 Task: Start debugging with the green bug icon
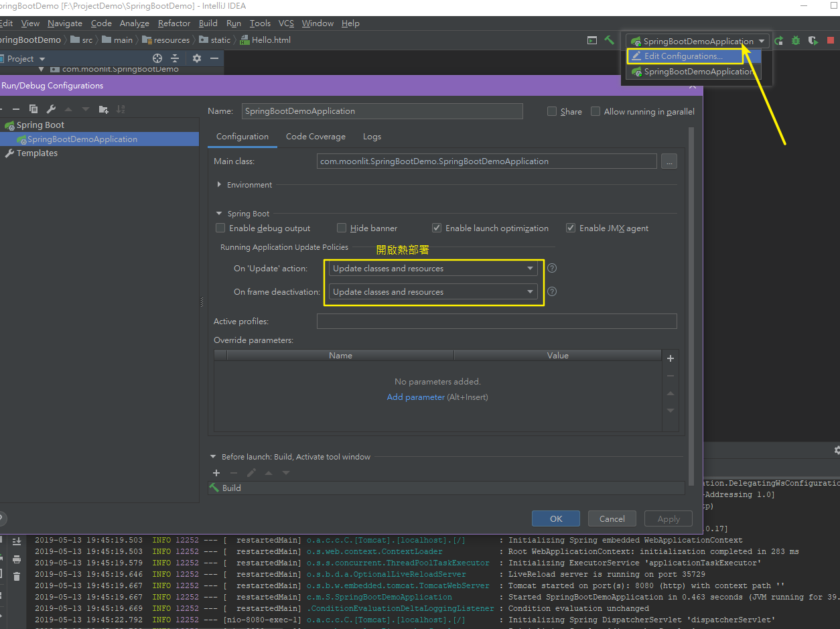[796, 41]
